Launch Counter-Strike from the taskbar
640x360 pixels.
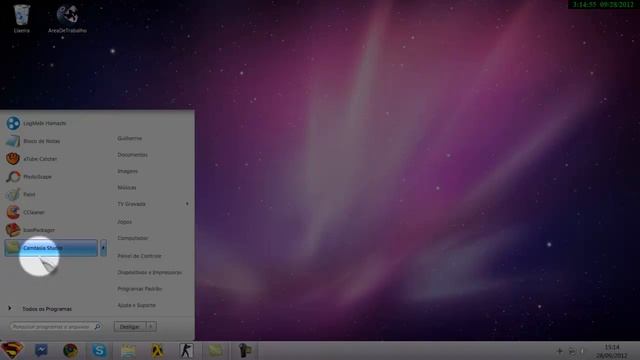[x=187, y=351]
